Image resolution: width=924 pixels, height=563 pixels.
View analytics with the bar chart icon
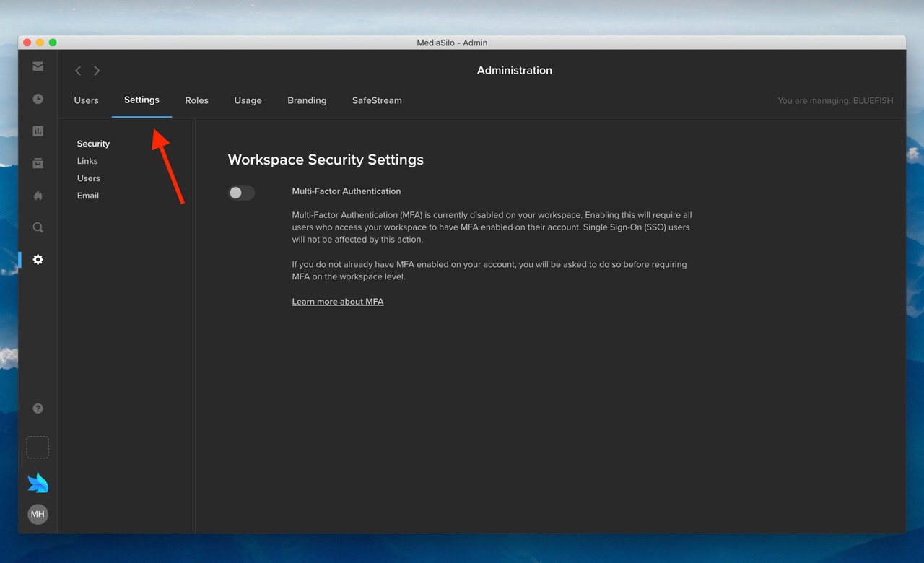(x=38, y=131)
